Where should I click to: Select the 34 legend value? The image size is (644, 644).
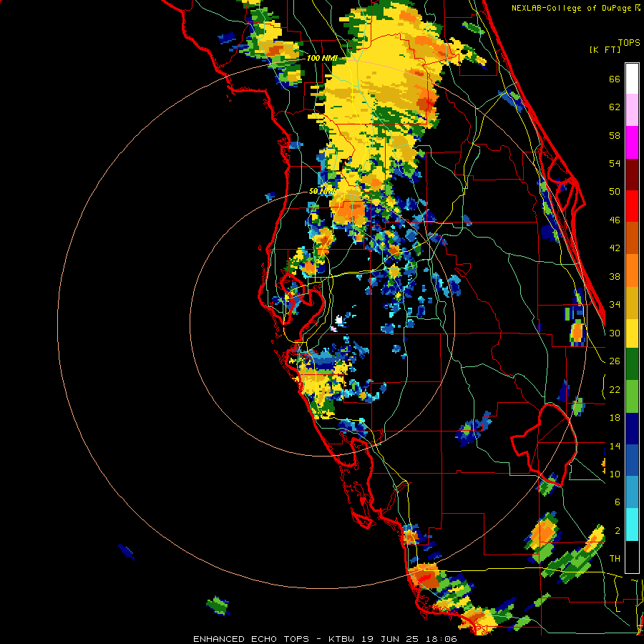[615, 305]
